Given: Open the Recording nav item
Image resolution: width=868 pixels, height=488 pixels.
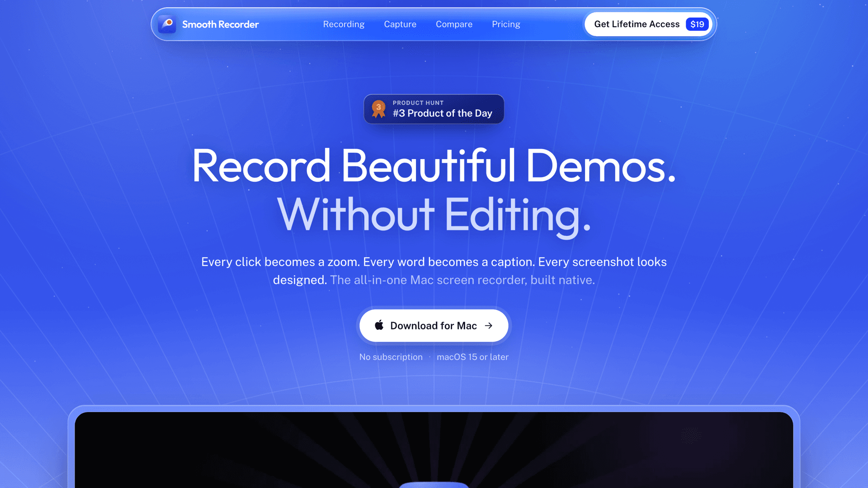Looking at the screenshot, I should [x=344, y=24].
